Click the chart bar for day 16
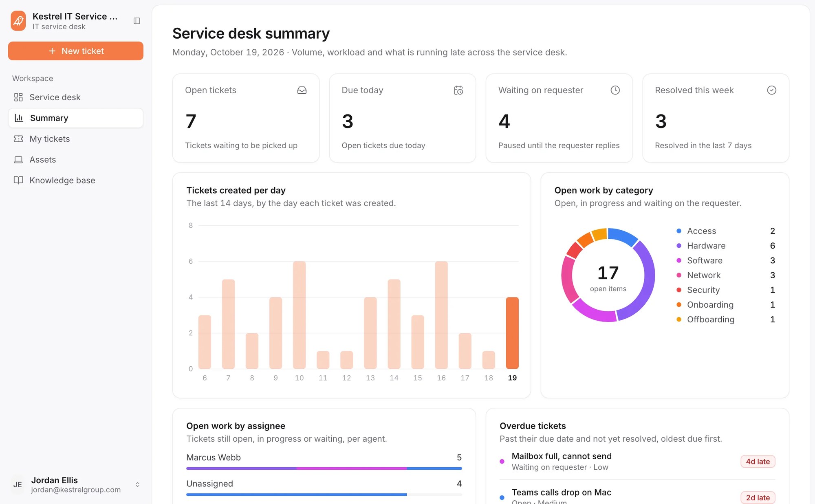This screenshot has height=504, width=815. [441, 315]
